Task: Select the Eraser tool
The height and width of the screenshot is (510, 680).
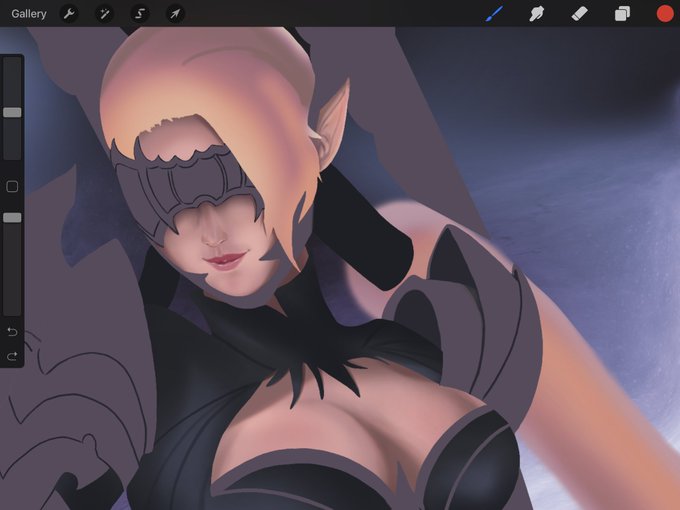Action: coord(579,14)
